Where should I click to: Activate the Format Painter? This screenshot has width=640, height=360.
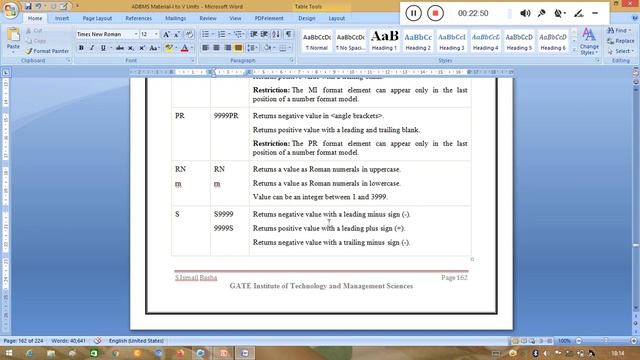click(x=47, y=51)
